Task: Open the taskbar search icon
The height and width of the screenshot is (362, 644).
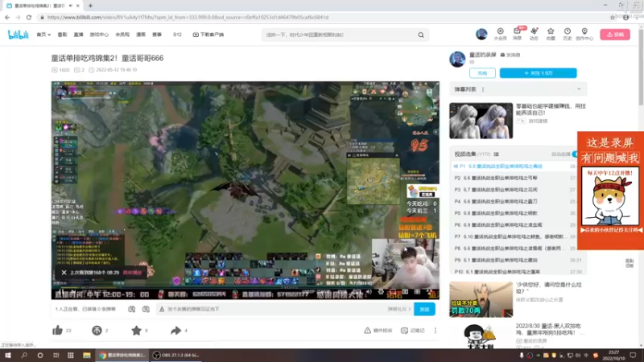Action: tap(24, 356)
